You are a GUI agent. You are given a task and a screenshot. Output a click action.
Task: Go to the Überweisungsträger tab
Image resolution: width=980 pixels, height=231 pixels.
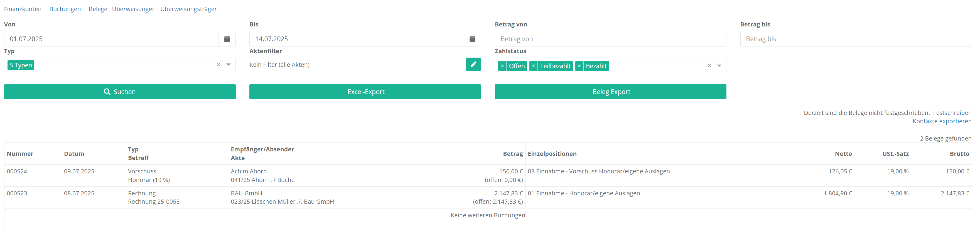point(188,9)
